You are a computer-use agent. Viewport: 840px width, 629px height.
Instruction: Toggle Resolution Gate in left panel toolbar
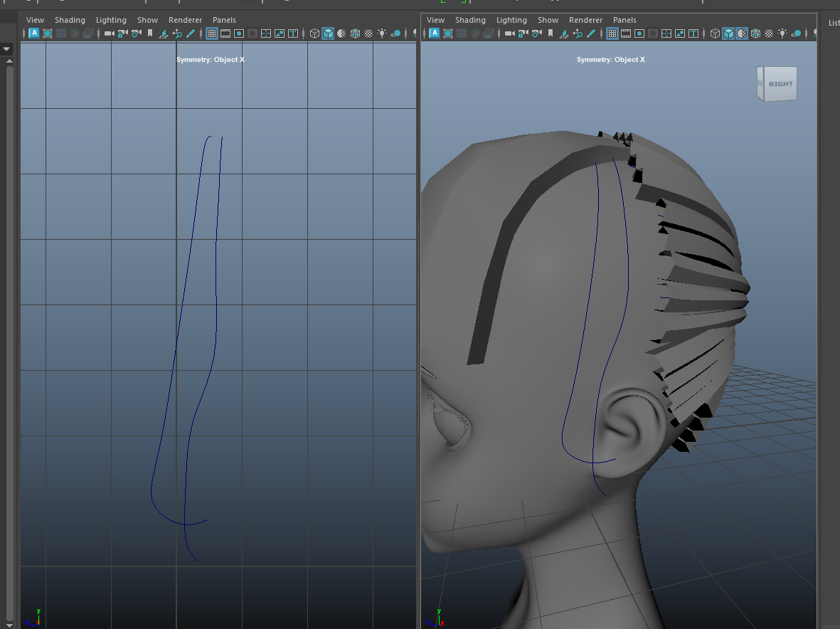click(239, 33)
